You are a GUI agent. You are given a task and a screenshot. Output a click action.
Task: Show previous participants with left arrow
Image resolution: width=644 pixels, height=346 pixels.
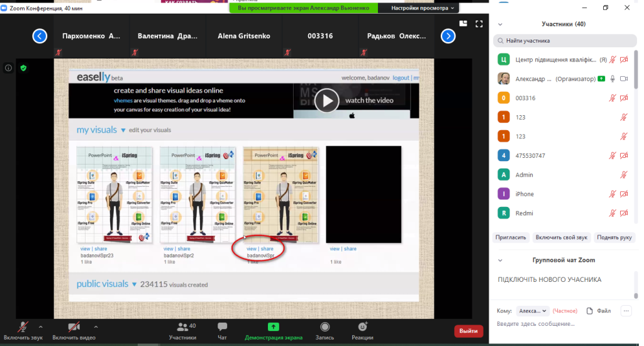(x=40, y=36)
